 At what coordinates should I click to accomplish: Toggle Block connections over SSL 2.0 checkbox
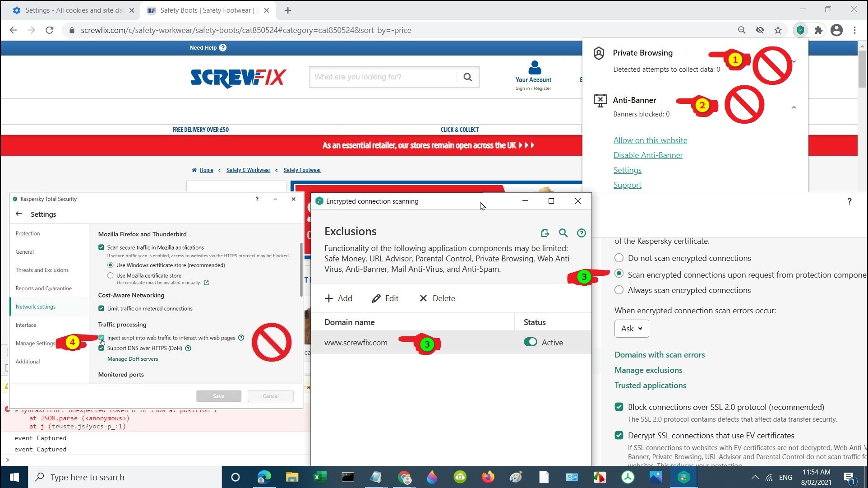pyautogui.click(x=619, y=407)
